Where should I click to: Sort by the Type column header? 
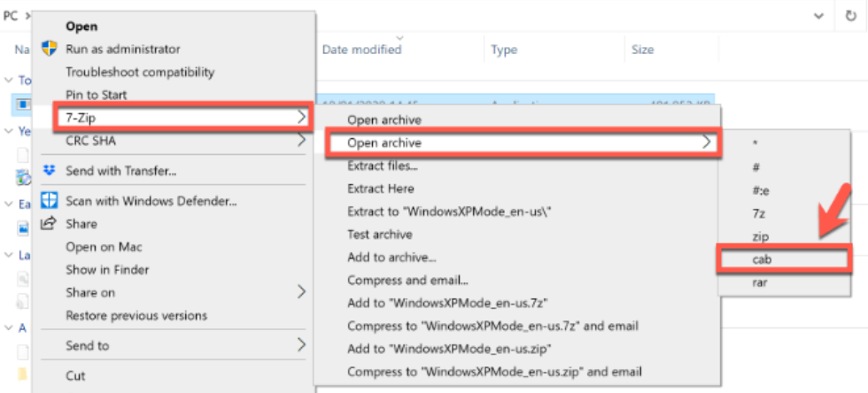[x=504, y=50]
